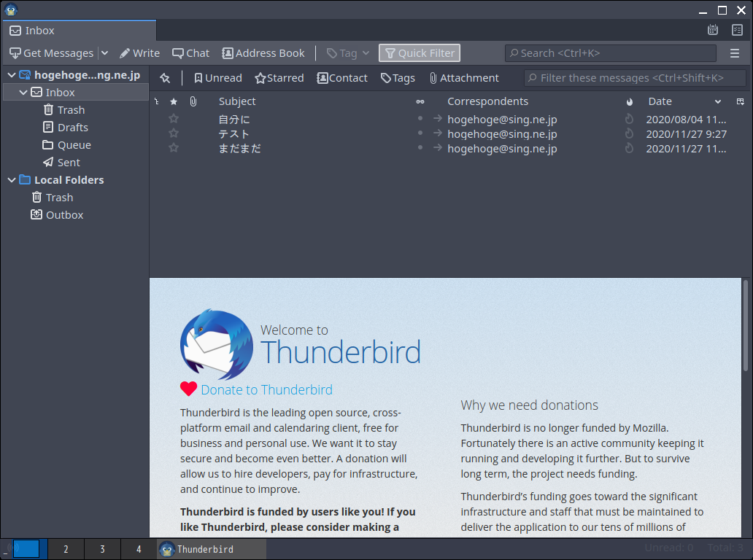This screenshot has height=560, width=753.
Task: Sort by the attachment column header
Action: [193, 102]
